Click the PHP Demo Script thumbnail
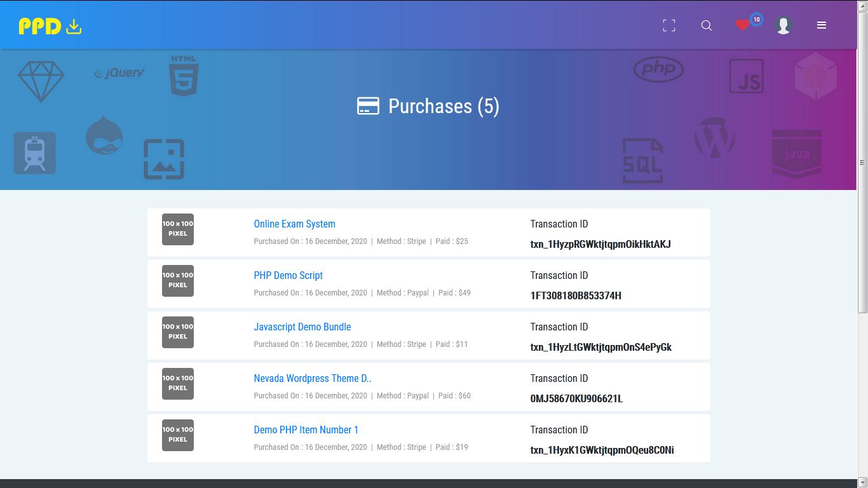This screenshot has width=868, height=488. [x=177, y=281]
